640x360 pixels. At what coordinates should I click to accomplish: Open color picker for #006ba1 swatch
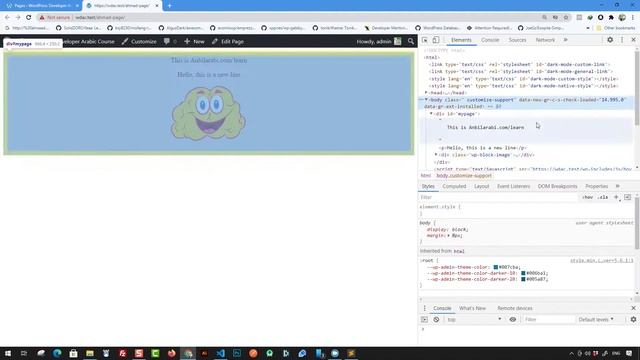[523, 273]
